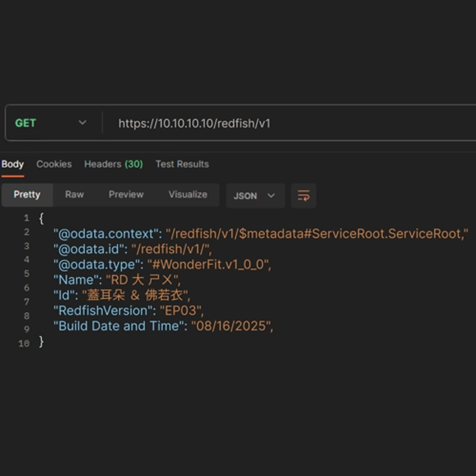The width and height of the screenshot is (476, 476).
Task: Click the wrap lines icon
Action: 303,196
